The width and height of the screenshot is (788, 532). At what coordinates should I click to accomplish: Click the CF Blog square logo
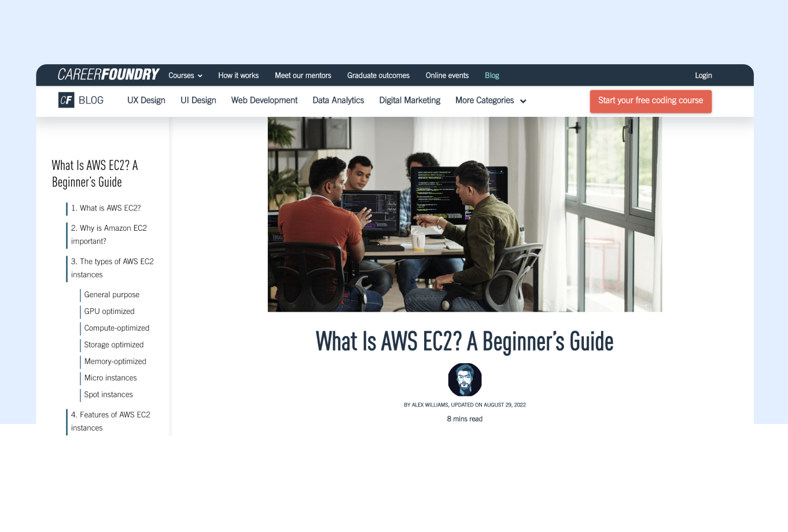pos(67,99)
